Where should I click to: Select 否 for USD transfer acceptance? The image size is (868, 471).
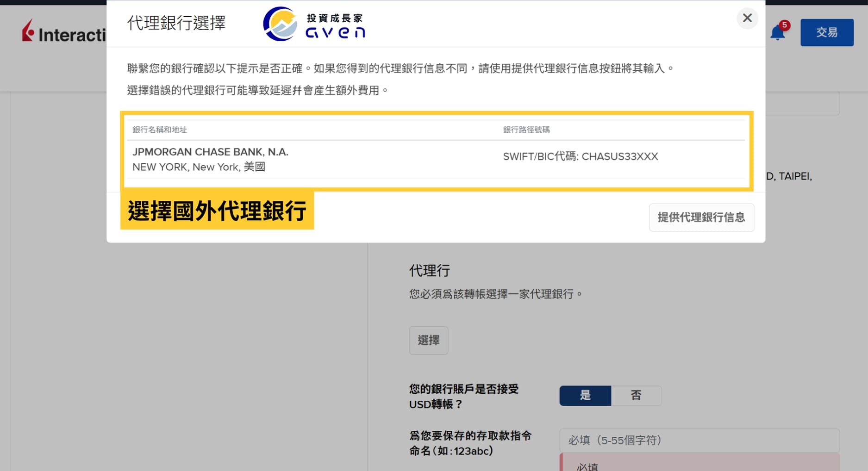pos(636,396)
